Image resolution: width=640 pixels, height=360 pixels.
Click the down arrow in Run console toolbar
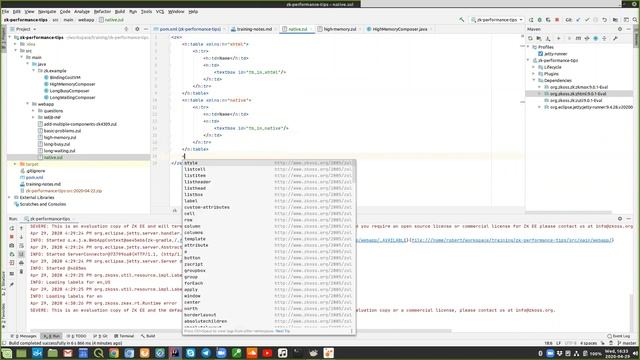[21, 237]
